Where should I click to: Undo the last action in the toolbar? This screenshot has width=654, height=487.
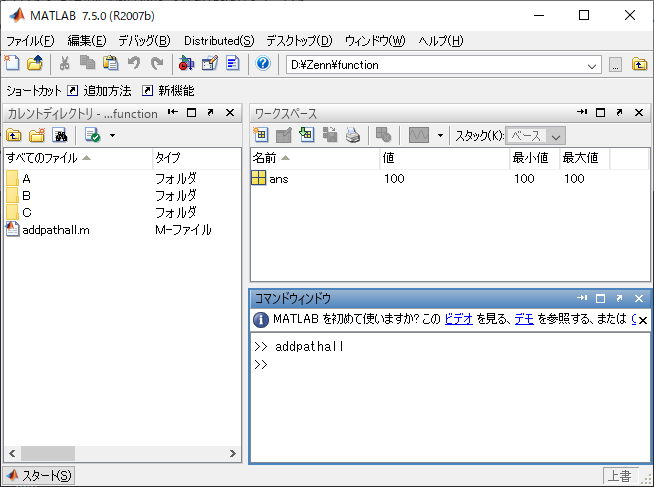tap(134, 63)
